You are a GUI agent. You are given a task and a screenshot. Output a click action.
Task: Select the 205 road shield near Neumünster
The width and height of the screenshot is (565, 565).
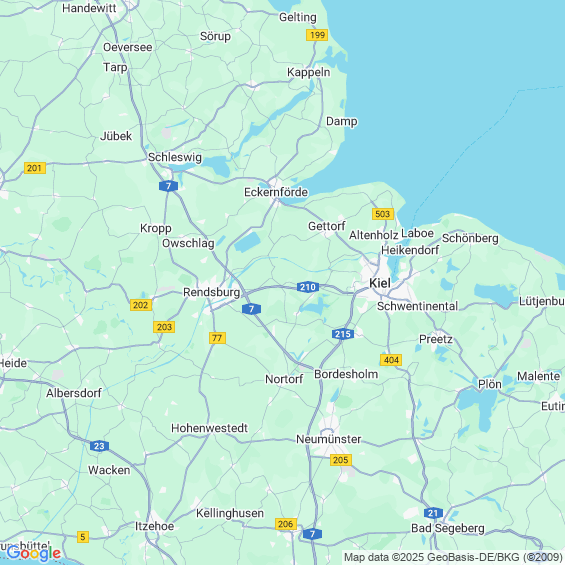(x=341, y=460)
